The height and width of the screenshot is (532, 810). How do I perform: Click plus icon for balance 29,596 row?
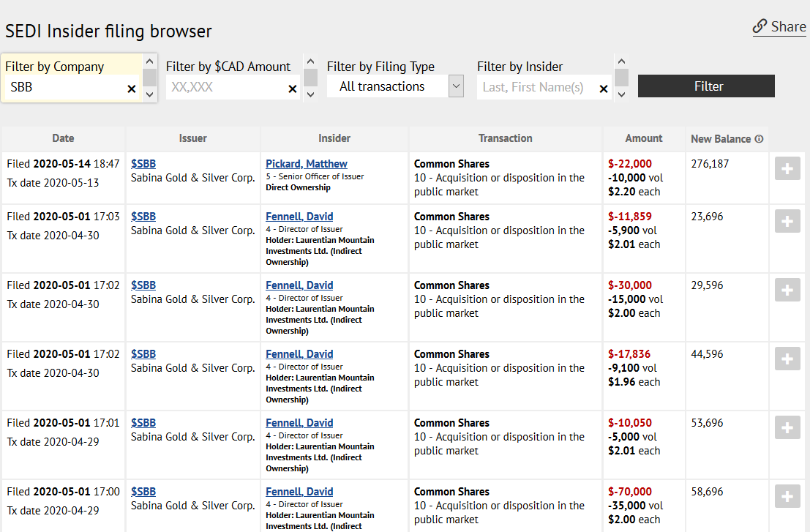coord(787,291)
